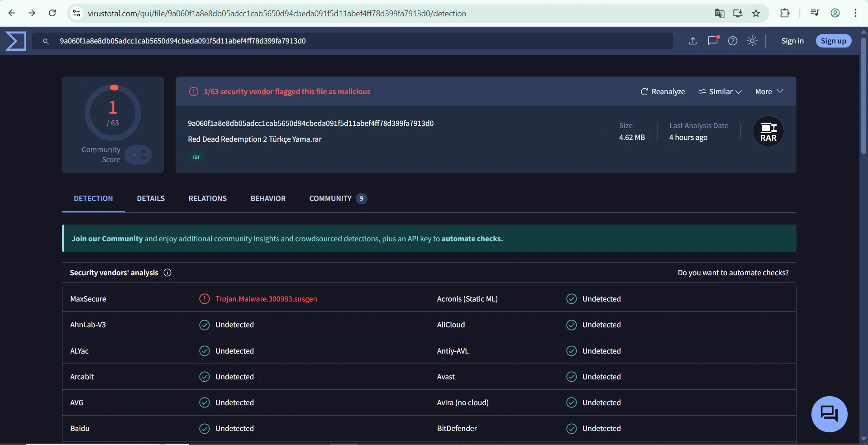Click the Acronis (Static ML) vendor name
The width and height of the screenshot is (868, 445).
(x=467, y=299)
